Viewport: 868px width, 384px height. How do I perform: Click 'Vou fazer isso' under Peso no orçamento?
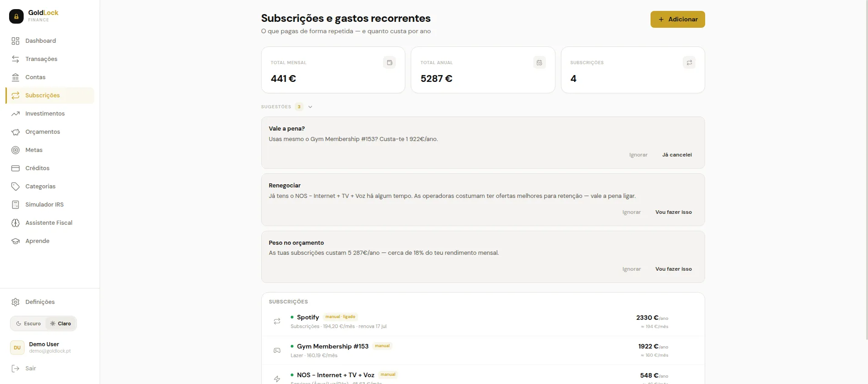pyautogui.click(x=673, y=269)
